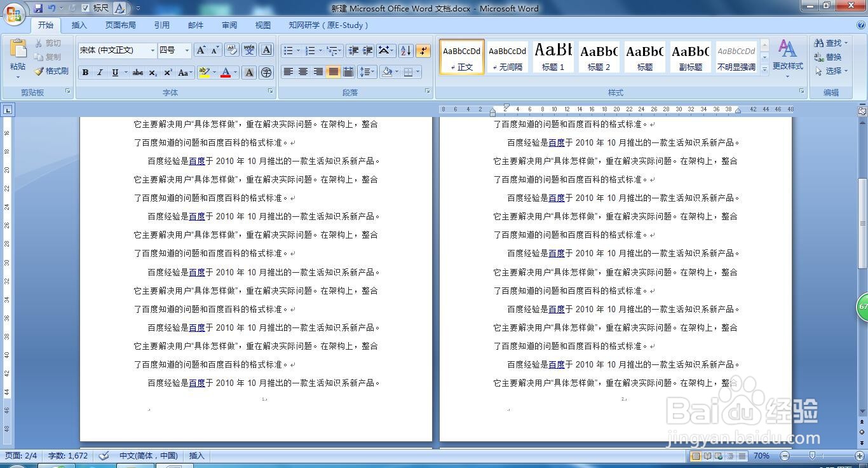Select the enclose characters (带圈字符) icon
This screenshot has height=468, width=868.
tap(266, 72)
